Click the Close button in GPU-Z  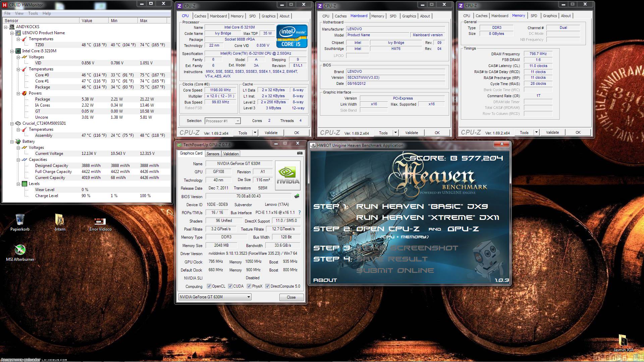[x=291, y=297]
